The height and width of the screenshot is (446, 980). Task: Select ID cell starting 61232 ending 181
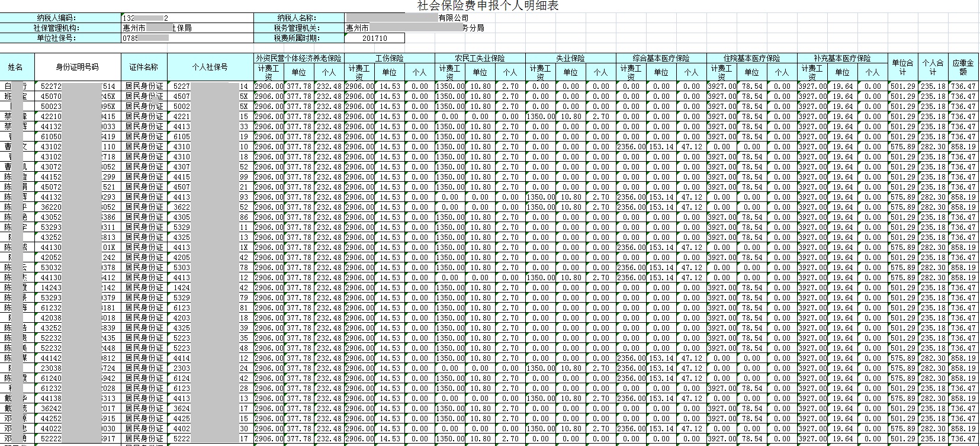tap(78, 308)
